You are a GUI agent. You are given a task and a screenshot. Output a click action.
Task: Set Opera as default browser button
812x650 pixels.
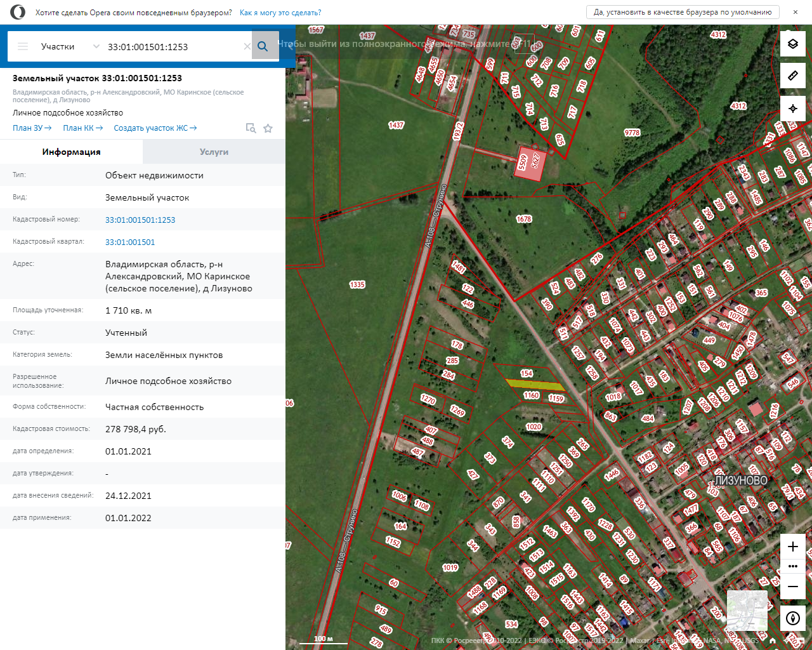[x=682, y=12]
